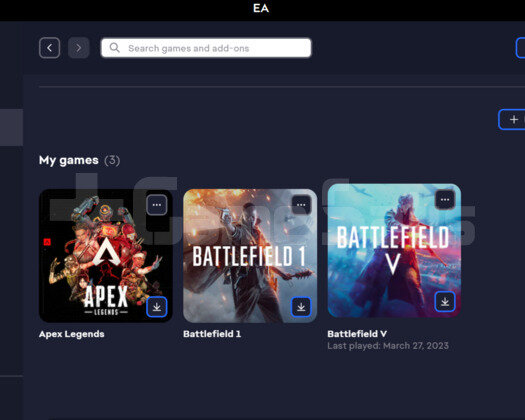This screenshot has height=420, width=525.
Task: Click the Battlefield V title text
Action: (357, 334)
